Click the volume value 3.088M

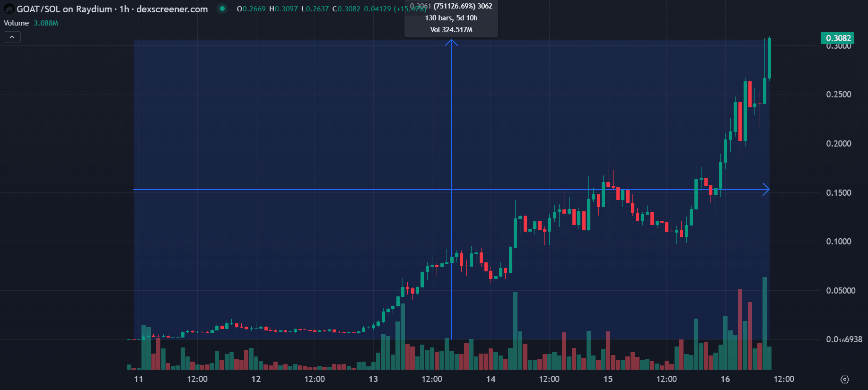click(46, 23)
